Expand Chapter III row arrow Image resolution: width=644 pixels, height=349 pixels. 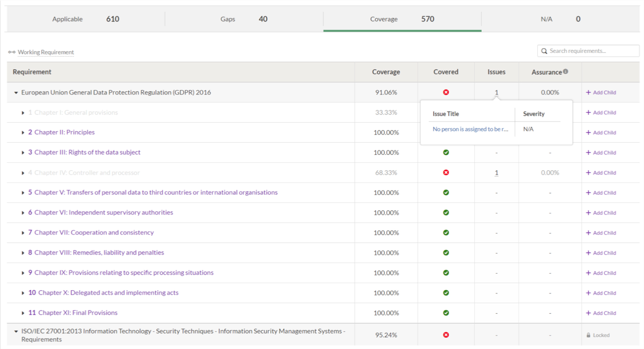click(23, 153)
